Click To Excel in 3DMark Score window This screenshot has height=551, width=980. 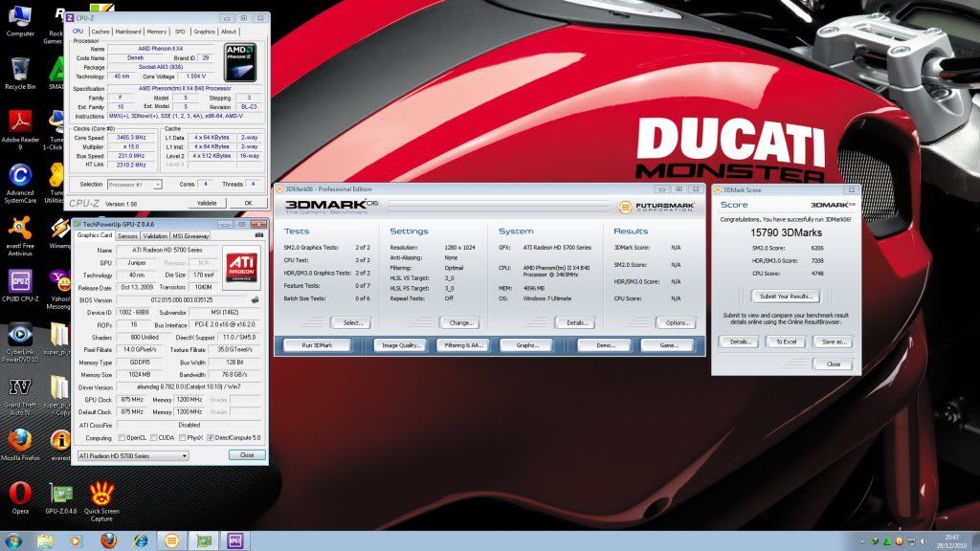(786, 342)
